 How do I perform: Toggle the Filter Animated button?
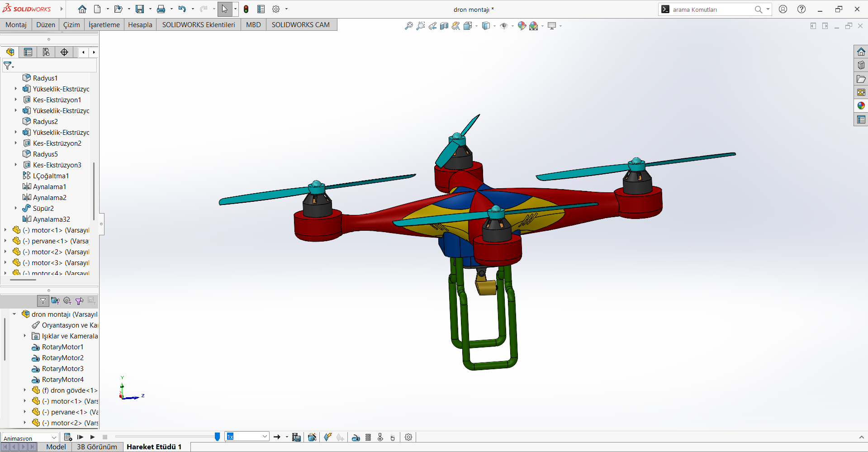[x=55, y=301]
